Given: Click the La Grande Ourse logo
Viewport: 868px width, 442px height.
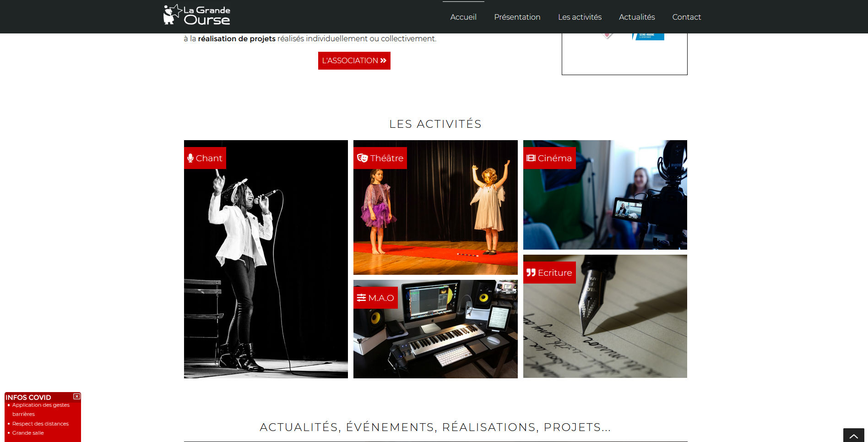Looking at the screenshot, I should (197, 15).
